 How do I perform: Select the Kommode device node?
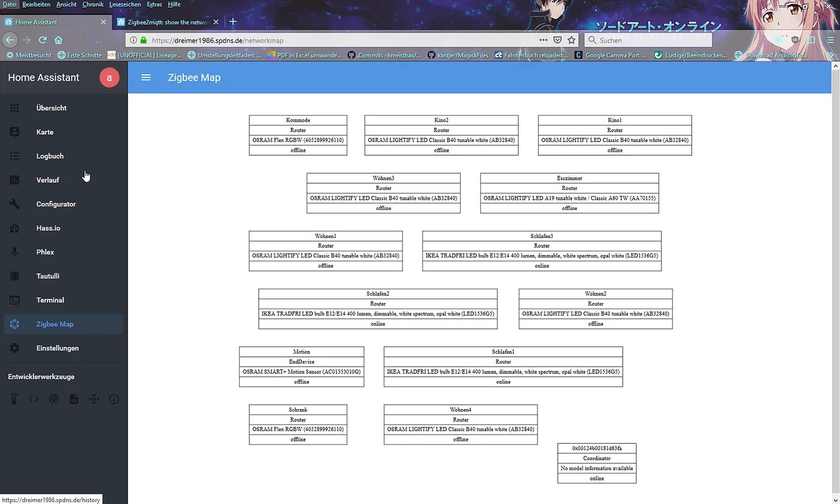(x=298, y=135)
